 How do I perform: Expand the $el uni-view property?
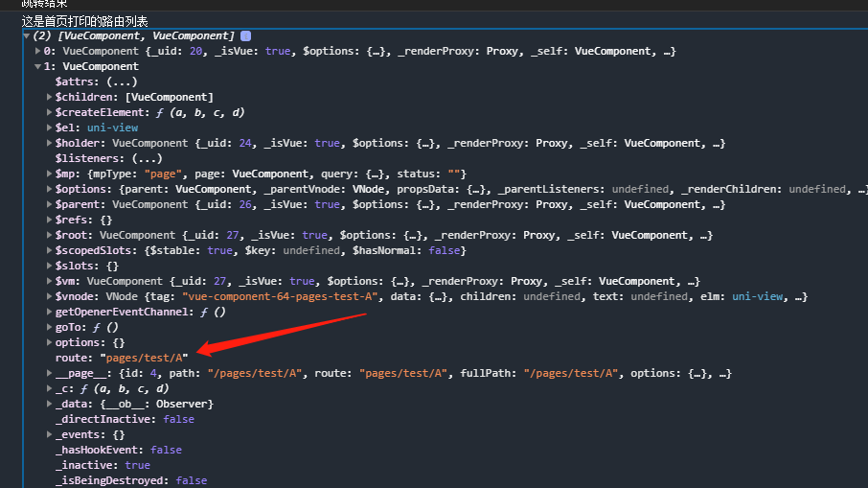pos(49,128)
